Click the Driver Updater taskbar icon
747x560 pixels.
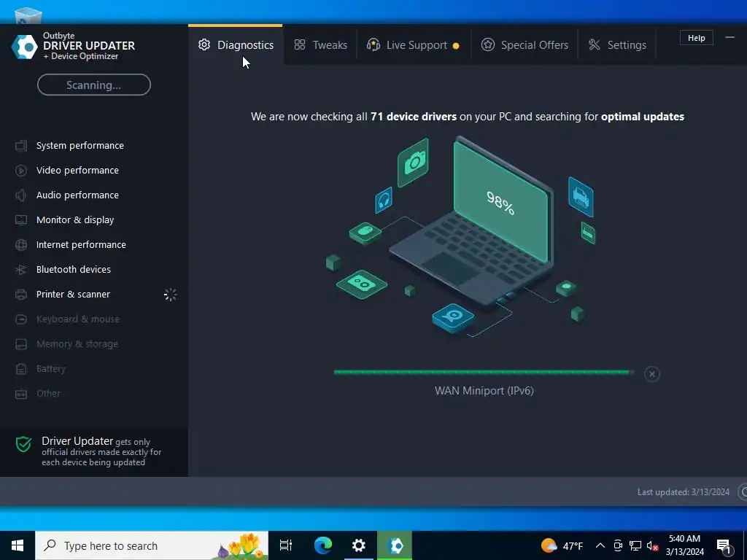[x=395, y=545]
